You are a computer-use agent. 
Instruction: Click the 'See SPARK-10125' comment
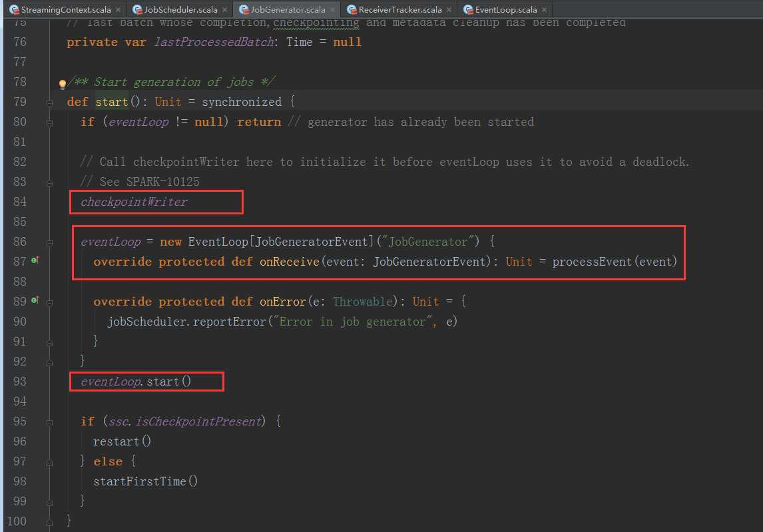click(x=140, y=182)
